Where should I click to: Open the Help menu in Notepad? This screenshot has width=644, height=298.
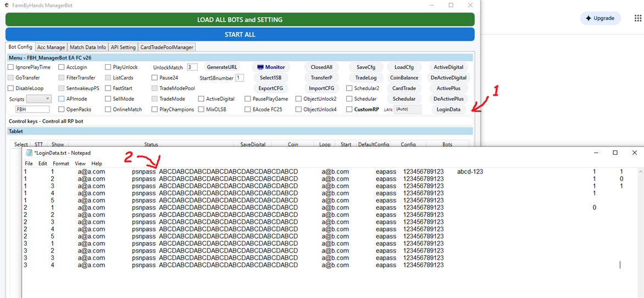point(97,164)
